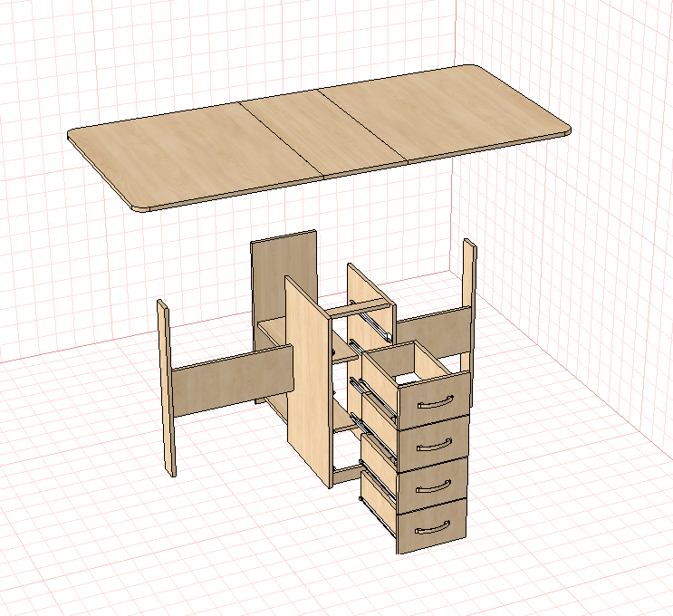Select the bottom drawer front panel

[x=431, y=526]
